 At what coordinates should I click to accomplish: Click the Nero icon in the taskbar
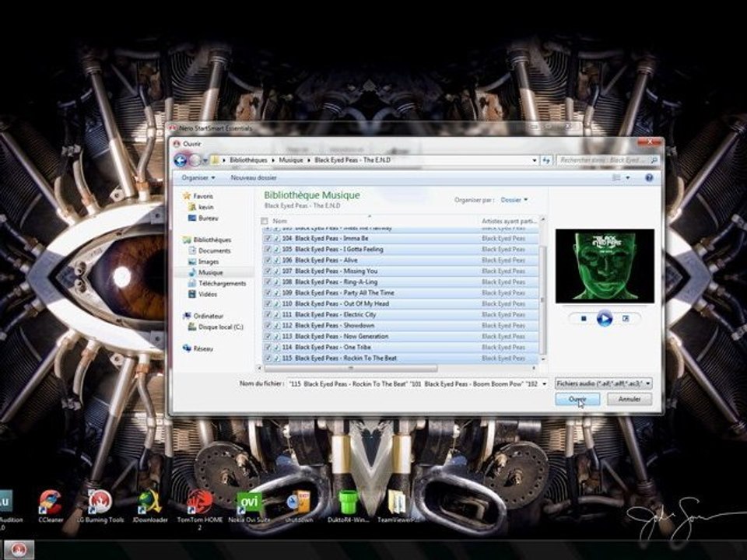19,551
